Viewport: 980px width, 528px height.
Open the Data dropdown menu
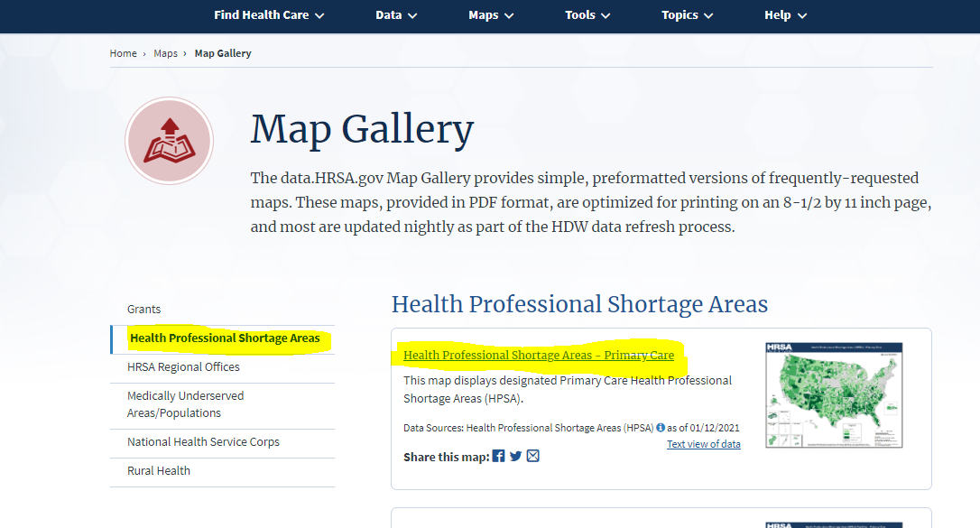(x=396, y=15)
